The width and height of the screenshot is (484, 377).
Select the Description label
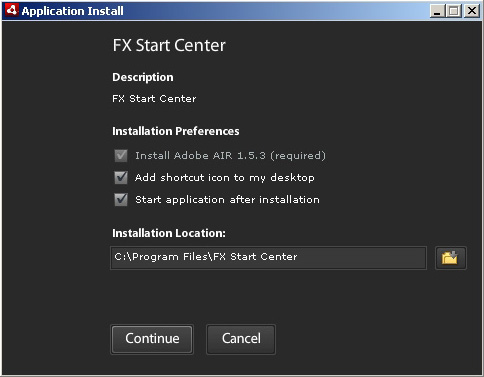pos(143,77)
